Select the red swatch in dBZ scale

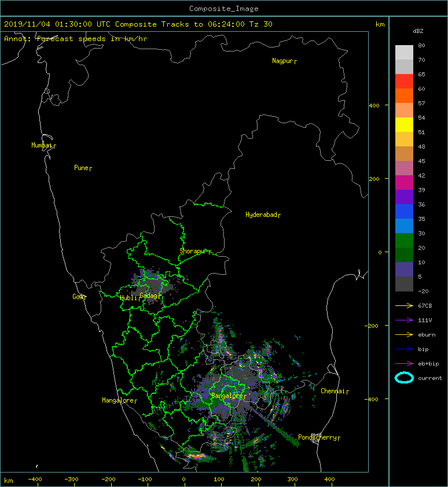(x=404, y=82)
